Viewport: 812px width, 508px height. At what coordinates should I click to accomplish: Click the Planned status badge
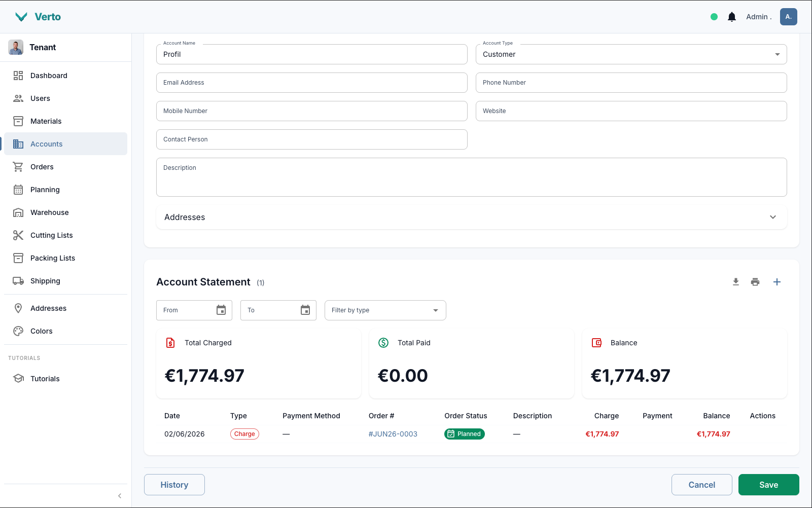pos(465,434)
